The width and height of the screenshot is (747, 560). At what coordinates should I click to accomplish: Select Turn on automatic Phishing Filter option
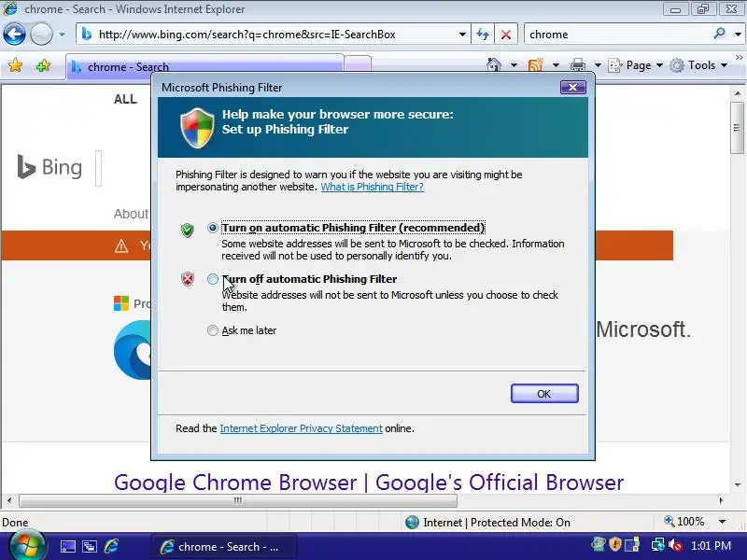click(x=213, y=228)
